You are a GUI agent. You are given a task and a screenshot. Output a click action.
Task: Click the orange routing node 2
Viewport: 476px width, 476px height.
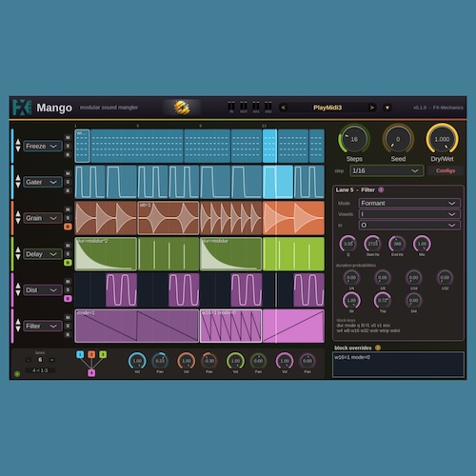91,354
